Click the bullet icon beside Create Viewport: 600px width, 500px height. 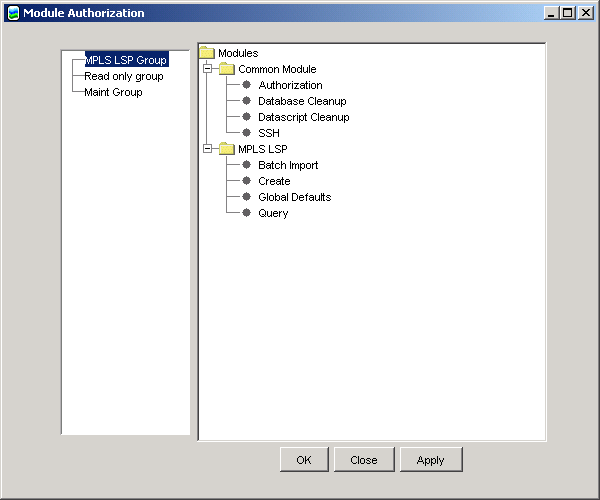[x=246, y=181]
